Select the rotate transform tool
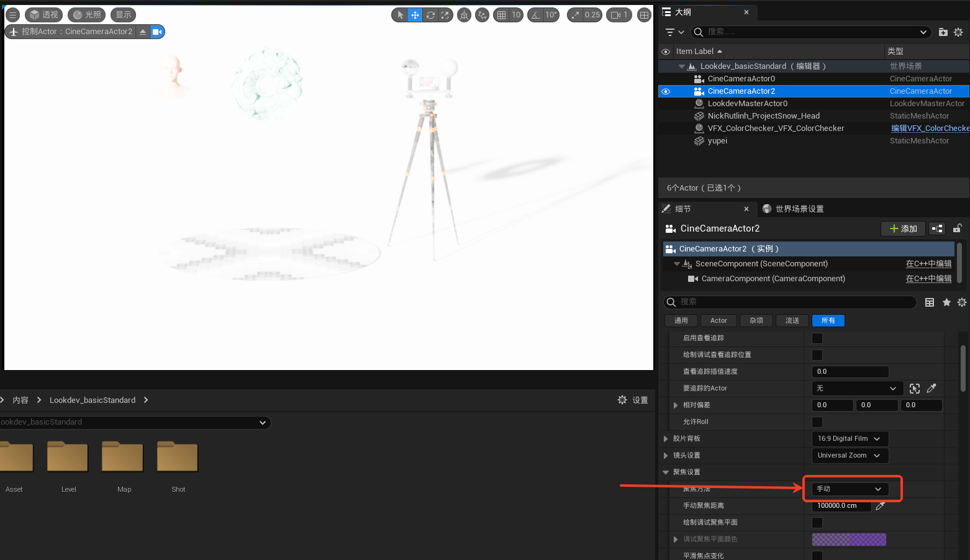This screenshot has width=970, height=560. pyautogui.click(x=430, y=15)
